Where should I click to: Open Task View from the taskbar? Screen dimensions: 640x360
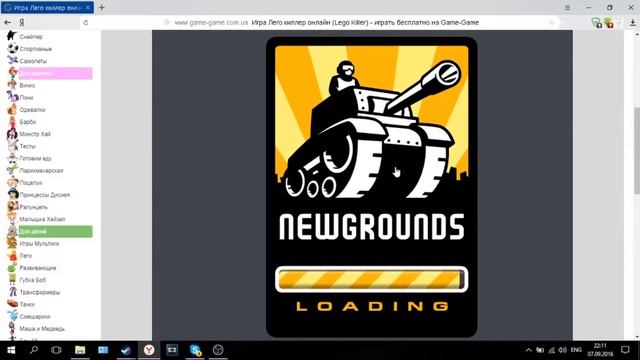56,350
